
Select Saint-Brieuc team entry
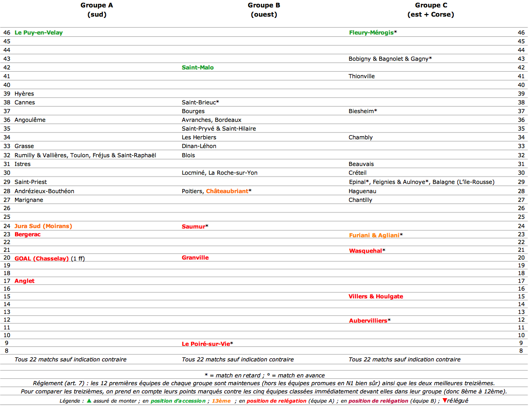coord(199,102)
